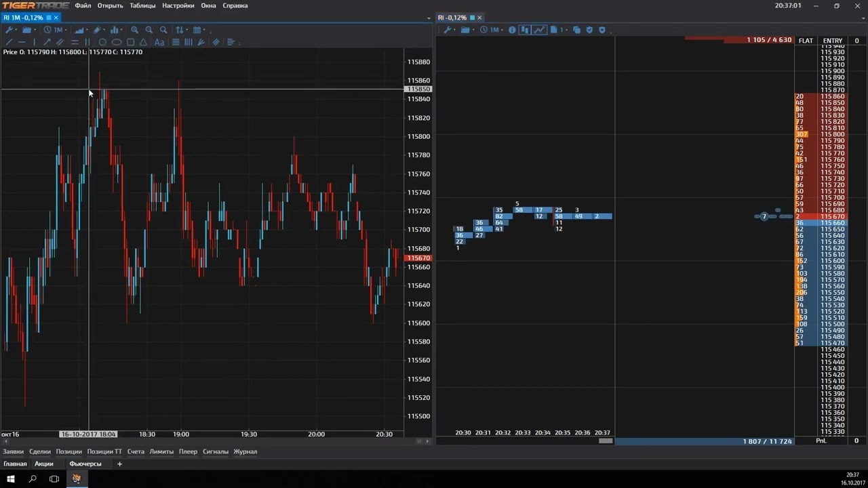This screenshot has width=868, height=488.
Task: Open folder dropdown in cluster panel toolbar
Action: pos(467,30)
